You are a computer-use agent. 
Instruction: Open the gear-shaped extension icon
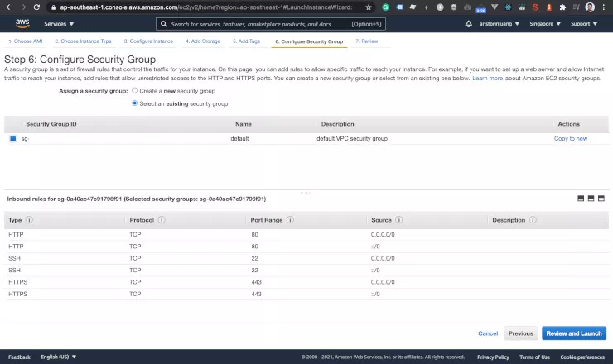tap(453, 7)
